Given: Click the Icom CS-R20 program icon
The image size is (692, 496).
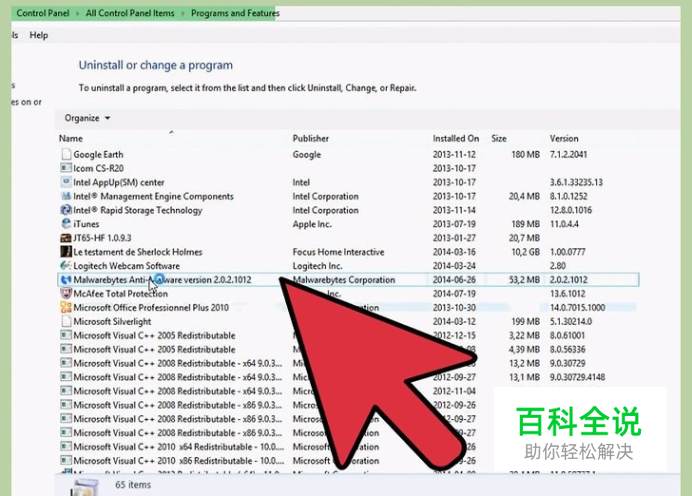Looking at the screenshot, I should pyautogui.click(x=66, y=168).
